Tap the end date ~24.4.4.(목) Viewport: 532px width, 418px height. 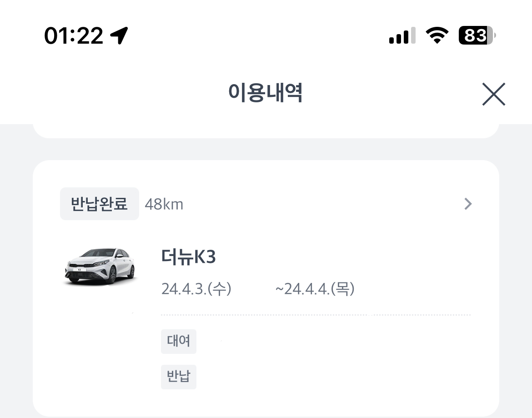tap(315, 289)
